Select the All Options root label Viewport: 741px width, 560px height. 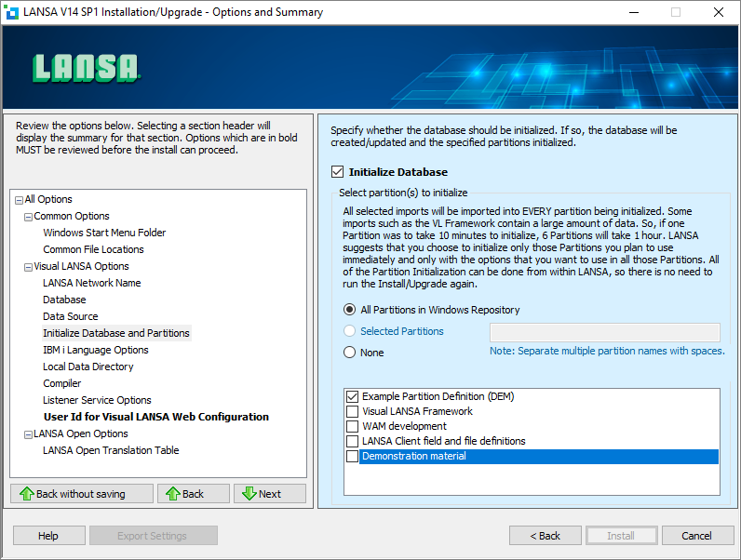48,199
